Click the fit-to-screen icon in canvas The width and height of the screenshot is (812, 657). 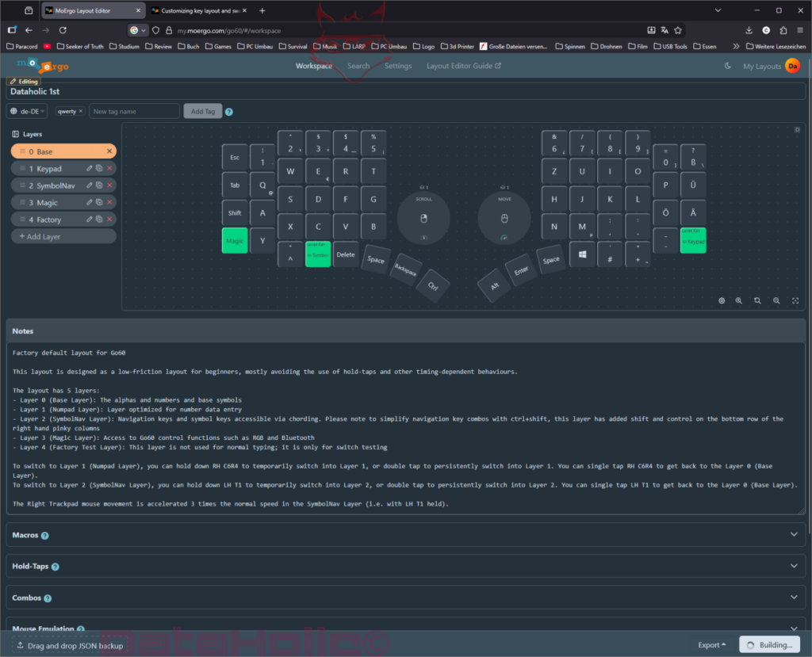[795, 301]
